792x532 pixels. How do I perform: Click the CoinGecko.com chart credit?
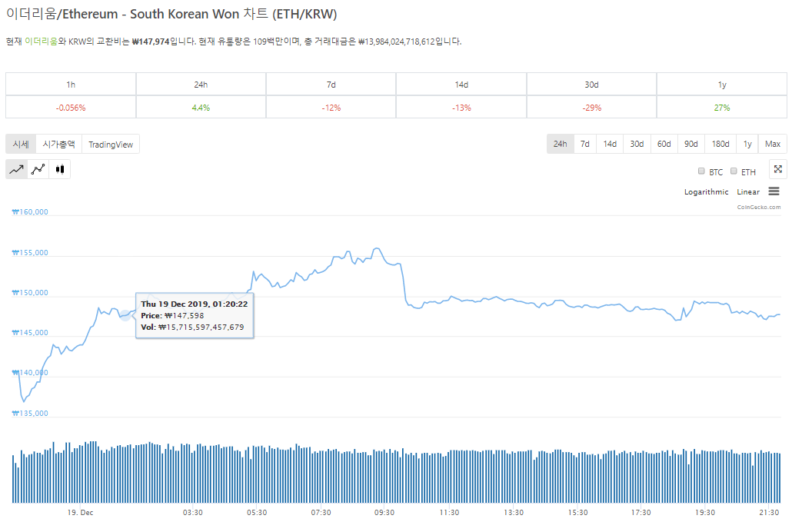point(758,207)
